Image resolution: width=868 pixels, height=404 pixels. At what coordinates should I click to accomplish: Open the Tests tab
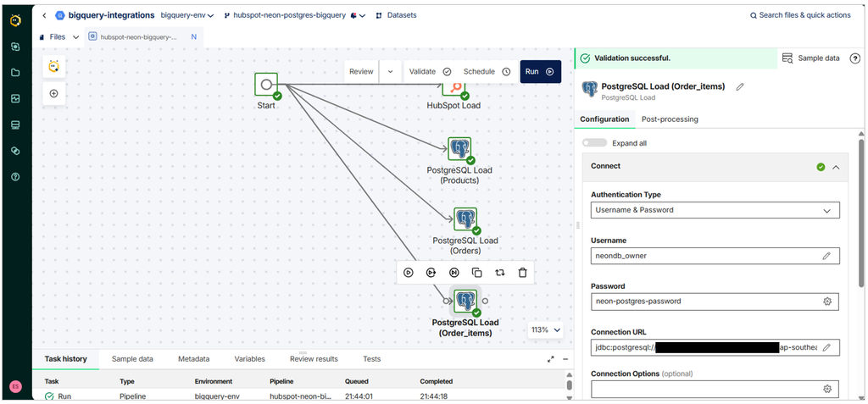(x=372, y=358)
